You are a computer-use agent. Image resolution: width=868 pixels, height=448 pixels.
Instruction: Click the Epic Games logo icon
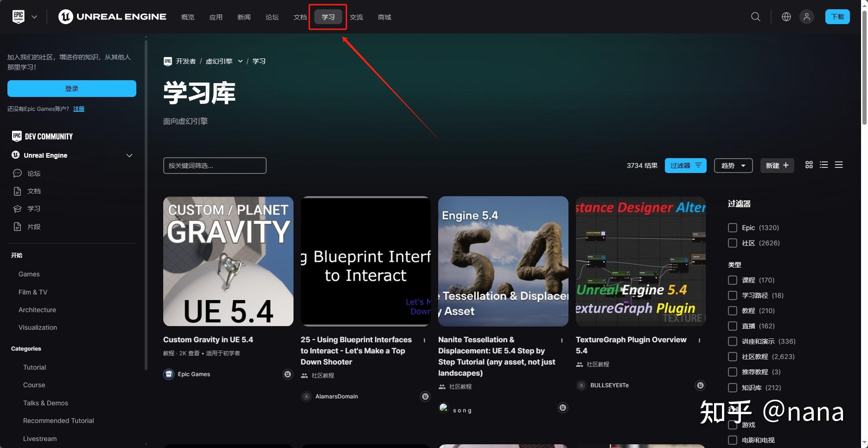[x=19, y=17]
